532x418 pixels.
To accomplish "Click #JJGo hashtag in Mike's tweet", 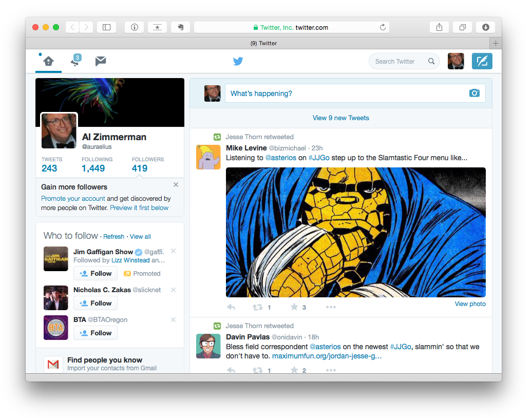I will 319,158.
